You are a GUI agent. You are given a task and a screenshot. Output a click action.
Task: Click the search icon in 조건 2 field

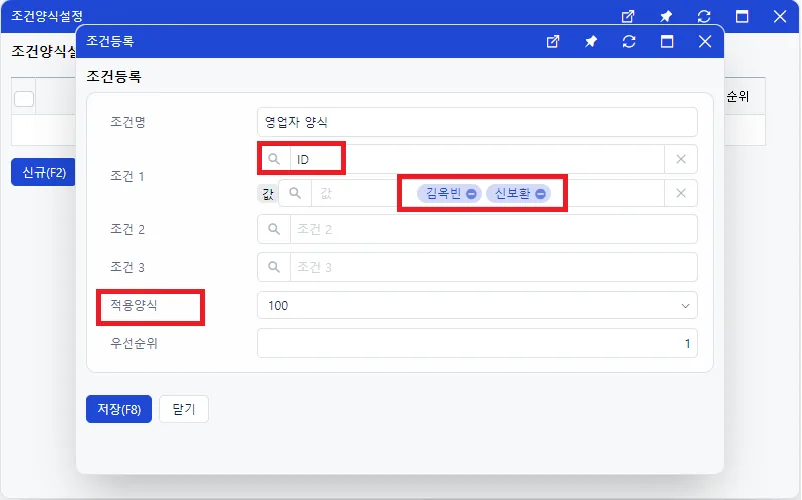click(x=274, y=229)
